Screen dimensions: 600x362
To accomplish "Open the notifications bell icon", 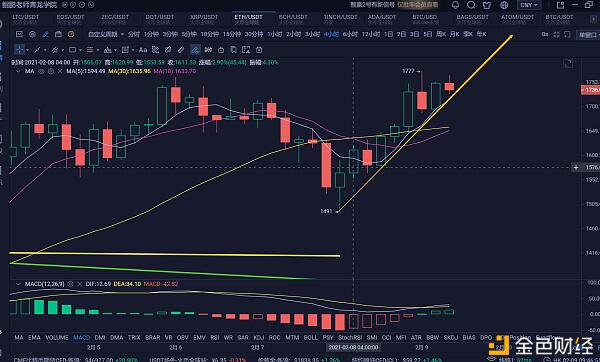I will 455,5.
